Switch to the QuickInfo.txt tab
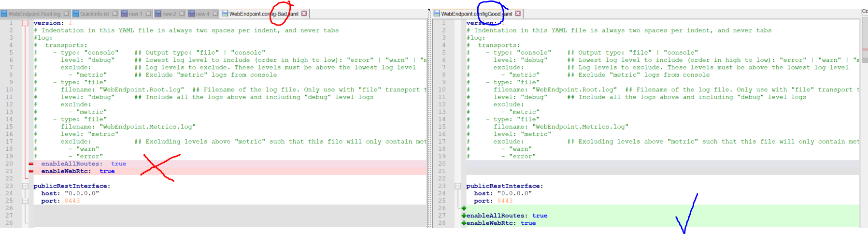Screen dimensions: 868x234 pos(94,14)
